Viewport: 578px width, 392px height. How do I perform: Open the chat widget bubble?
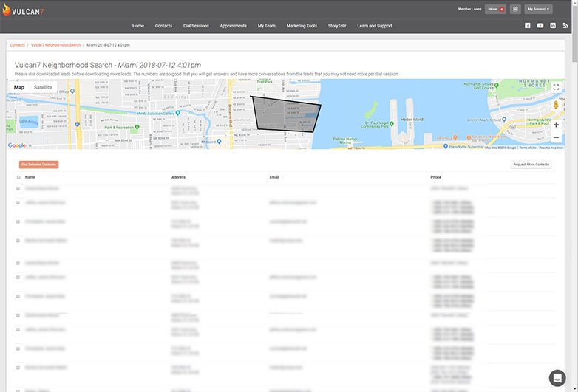(x=557, y=378)
